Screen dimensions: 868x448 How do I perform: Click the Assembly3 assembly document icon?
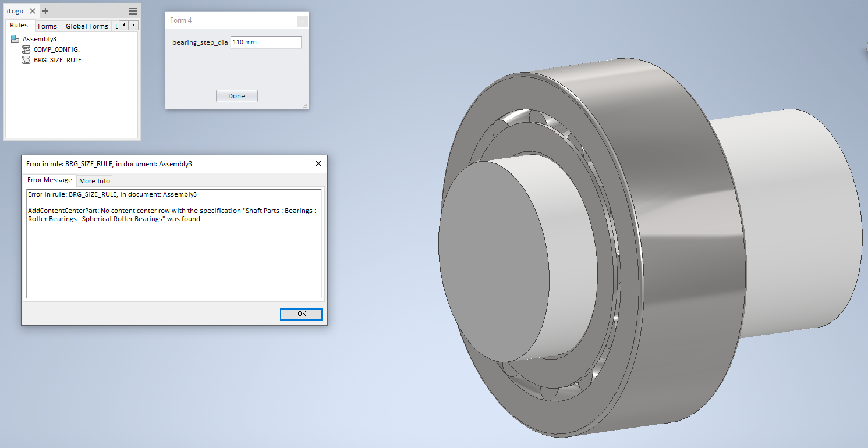point(14,38)
